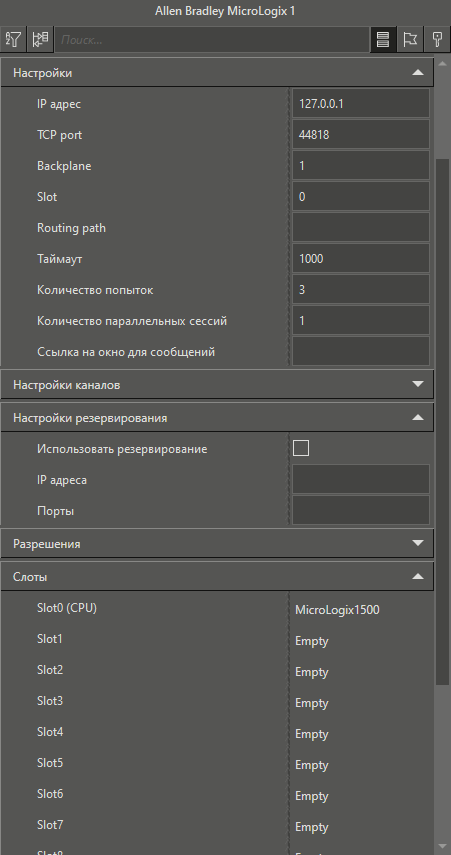Click the IP адрес field with 127.0.0.1

point(360,104)
